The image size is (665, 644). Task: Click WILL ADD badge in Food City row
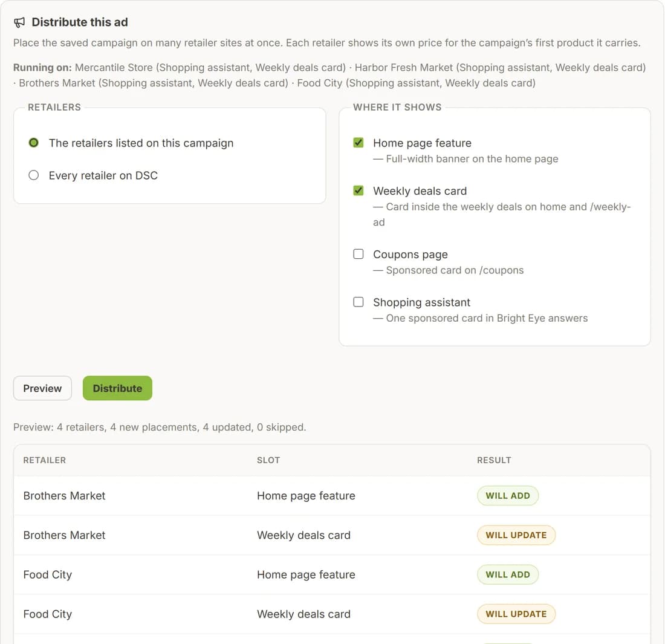tap(508, 575)
